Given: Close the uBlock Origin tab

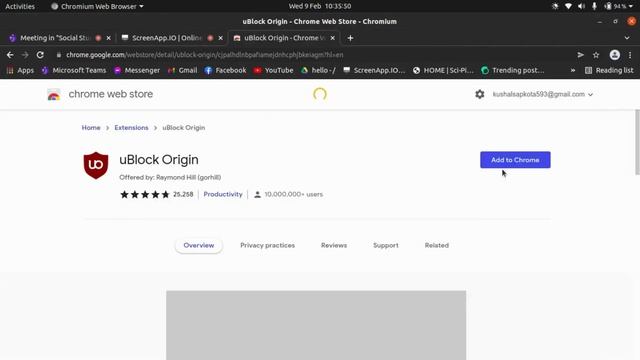Looking at the screenshot, I should coord(333,38).
